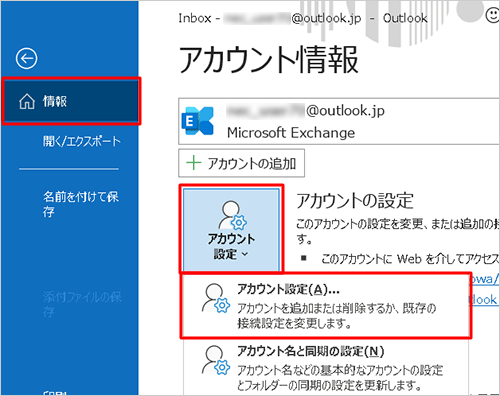The image size is (500, 396).
Task: Choose アカウント設定(A)... menu entry
Action: coord(326,306)
